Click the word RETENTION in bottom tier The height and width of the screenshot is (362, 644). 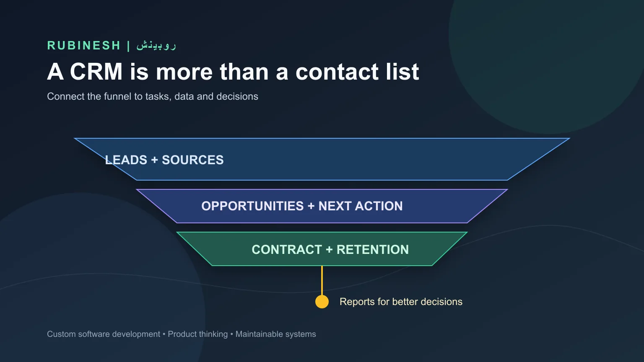(373, 250)
